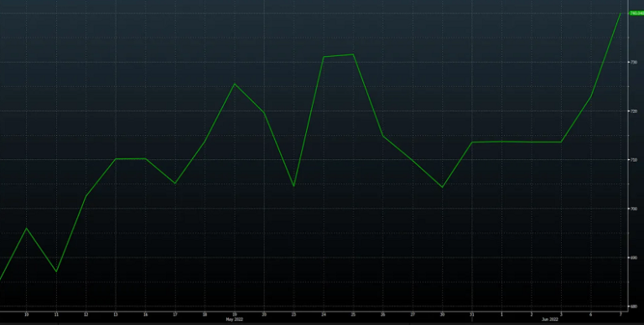Viewport: 644px width, 325px height.
Task: Click the line low point on May 11
Action: [x=56, y=271]
